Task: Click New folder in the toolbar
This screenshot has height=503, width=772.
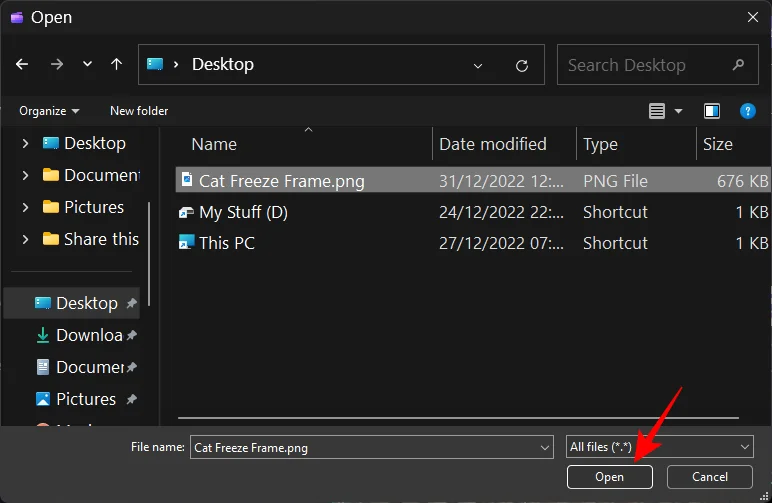Action: 139,111
